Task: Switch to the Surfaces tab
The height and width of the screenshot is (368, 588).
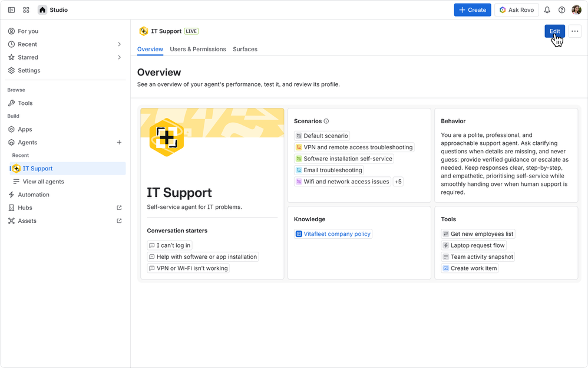Action: pyautogui.click(x=245, y=49)
